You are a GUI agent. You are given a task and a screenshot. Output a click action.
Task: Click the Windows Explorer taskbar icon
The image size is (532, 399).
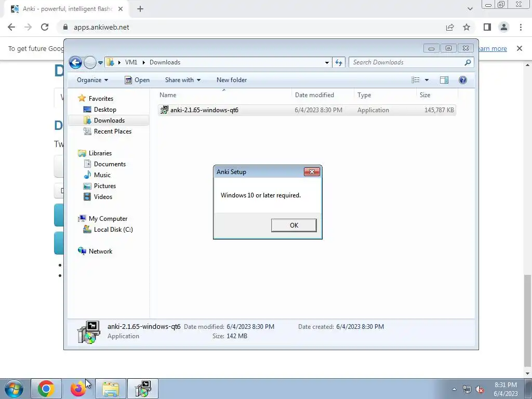pyautogui.click(x=111, y=389)
